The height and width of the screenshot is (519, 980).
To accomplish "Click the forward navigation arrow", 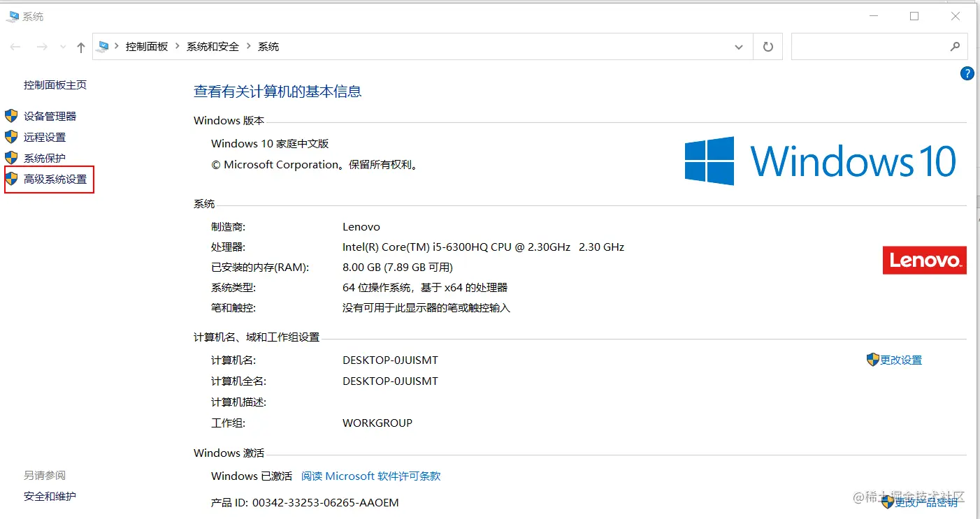I will coord(42,47).
